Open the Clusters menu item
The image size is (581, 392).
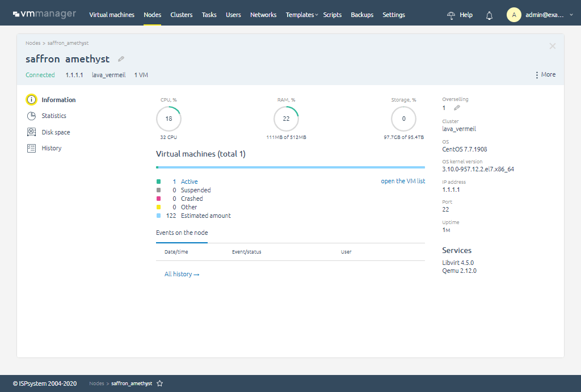tap(182, 15)
